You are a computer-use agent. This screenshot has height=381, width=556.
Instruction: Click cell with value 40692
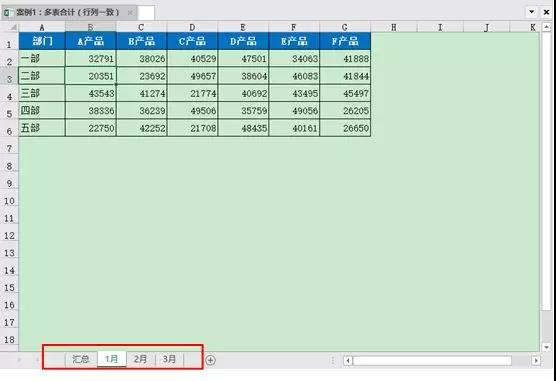pos(243,93)
